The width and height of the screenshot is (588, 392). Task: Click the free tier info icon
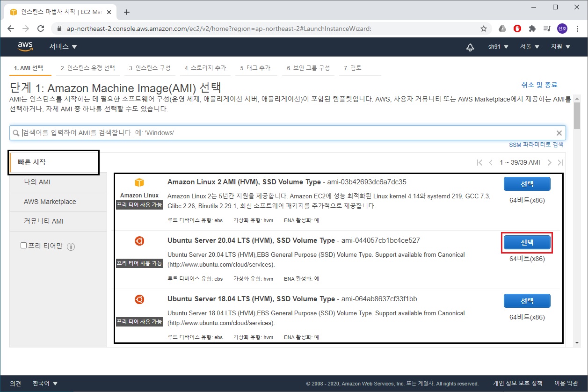(x=71, y=247)
